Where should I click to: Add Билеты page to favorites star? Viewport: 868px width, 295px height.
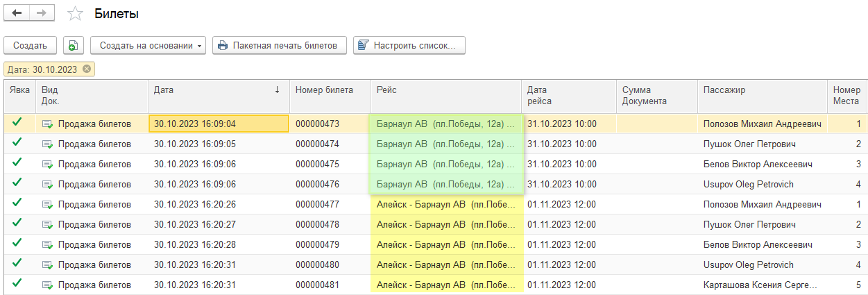pyautogui.click(x=75, y=14)
